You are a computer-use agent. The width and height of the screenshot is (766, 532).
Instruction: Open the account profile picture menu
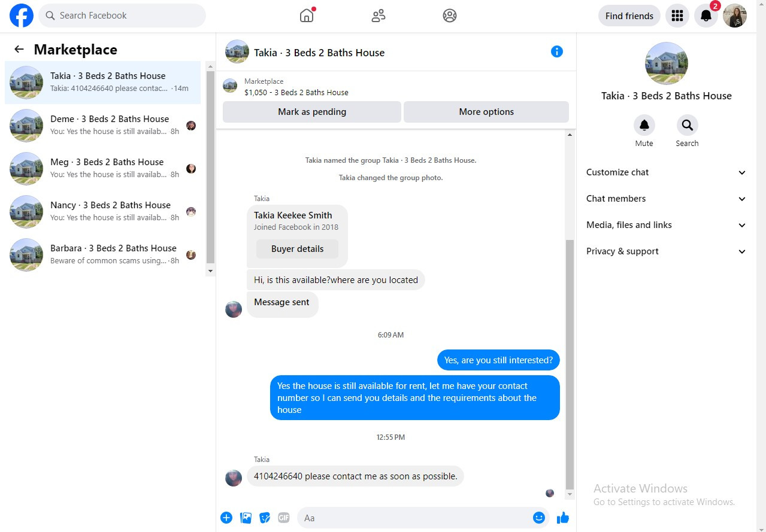[735, 16]
